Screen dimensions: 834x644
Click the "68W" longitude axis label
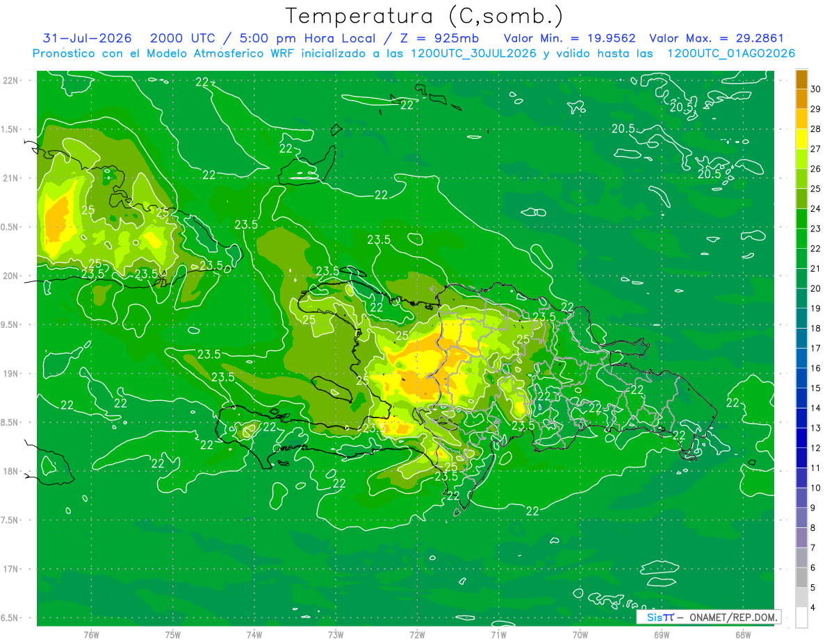742,634
